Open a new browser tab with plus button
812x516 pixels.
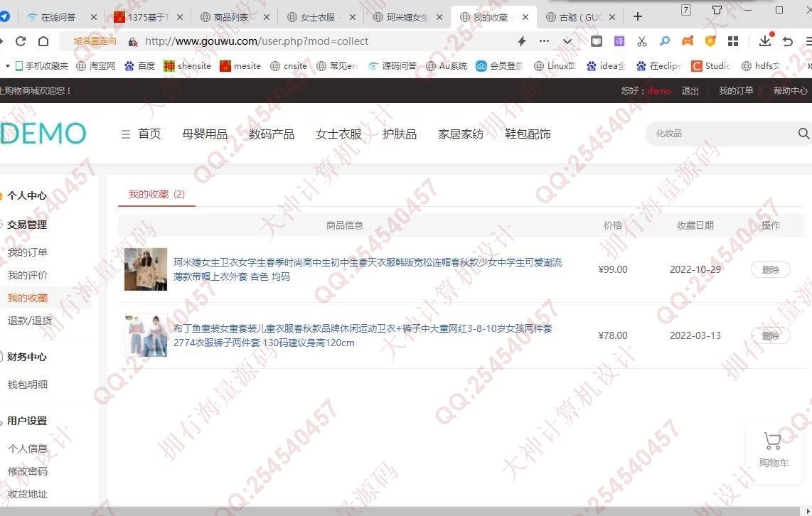(638, 16)
